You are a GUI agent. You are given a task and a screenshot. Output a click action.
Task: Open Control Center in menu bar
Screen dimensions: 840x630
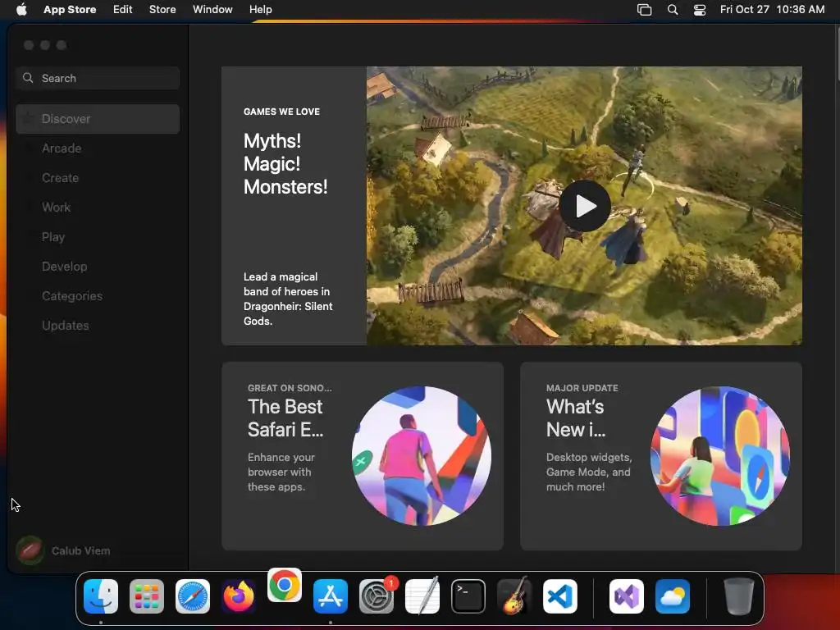(700, 10)
